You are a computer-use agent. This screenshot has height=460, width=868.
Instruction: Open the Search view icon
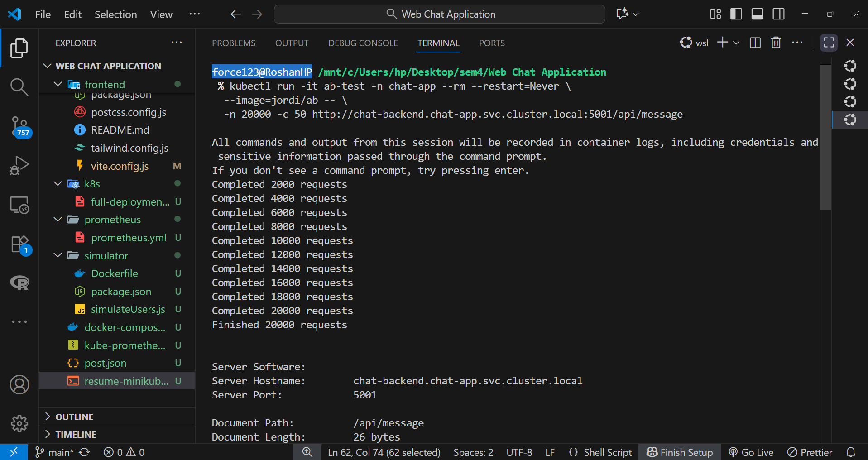coord(19,87)
